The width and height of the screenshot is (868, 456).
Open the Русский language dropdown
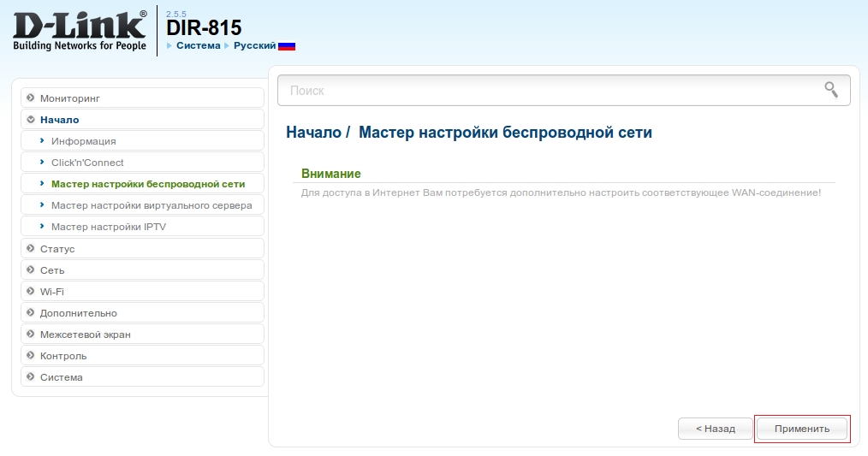coord(254,45)
